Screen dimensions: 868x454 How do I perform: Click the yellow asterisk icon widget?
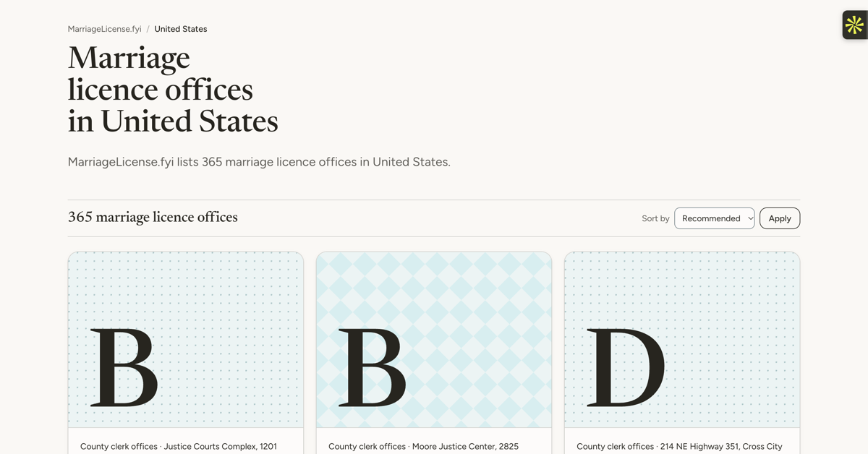pos(854,25)
